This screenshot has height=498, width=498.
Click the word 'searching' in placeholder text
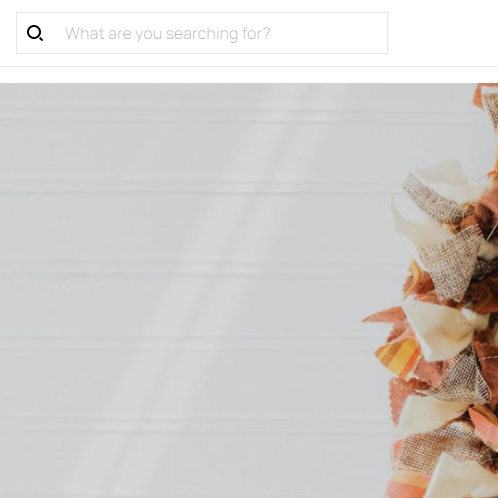(201, 34)
